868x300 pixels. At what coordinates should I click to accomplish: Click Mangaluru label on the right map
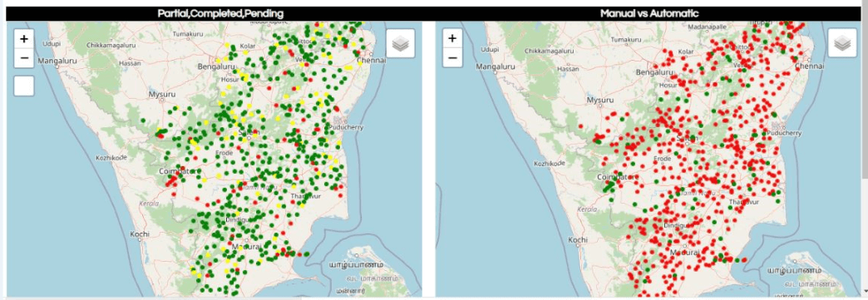496,66
